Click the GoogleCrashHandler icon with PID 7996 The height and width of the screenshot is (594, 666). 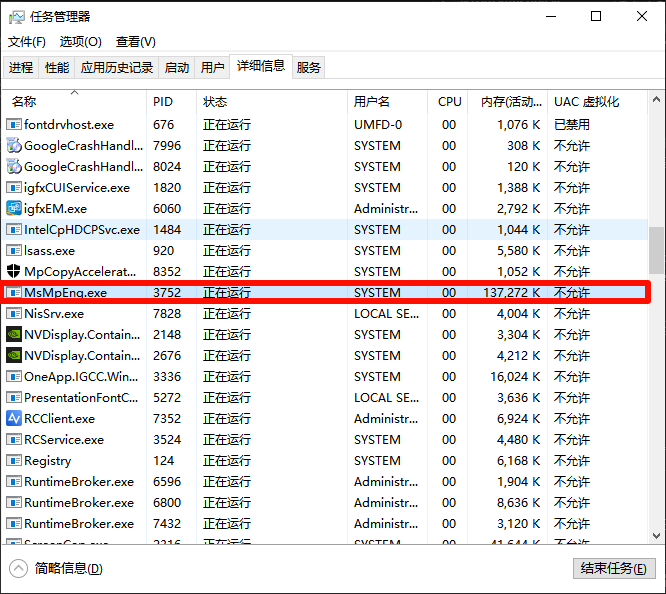(x=14, y=145)
